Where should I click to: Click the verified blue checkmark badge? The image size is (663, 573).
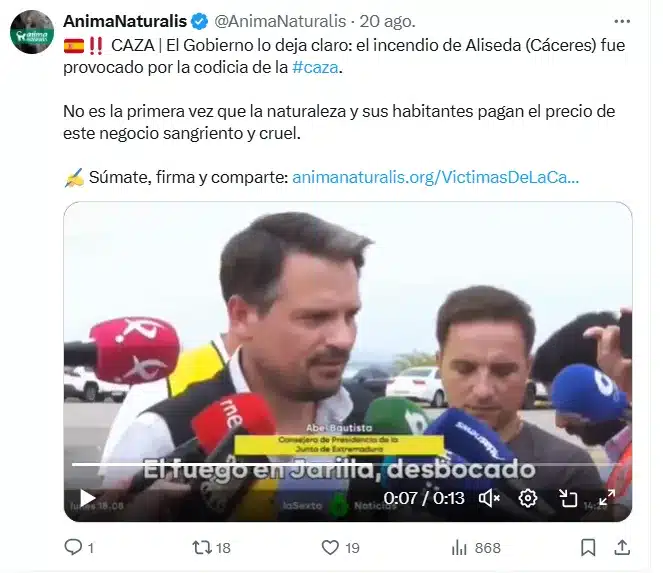200,21
